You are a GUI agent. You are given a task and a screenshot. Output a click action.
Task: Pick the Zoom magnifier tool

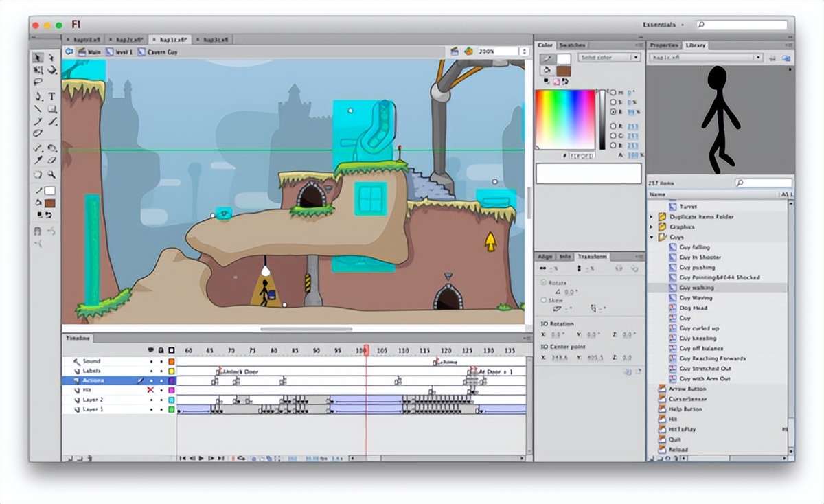tap(51, 174)
